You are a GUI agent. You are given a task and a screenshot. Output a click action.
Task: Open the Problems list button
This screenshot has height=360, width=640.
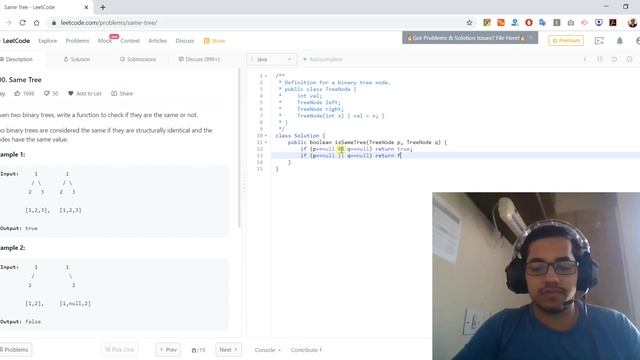pos(15,350)
